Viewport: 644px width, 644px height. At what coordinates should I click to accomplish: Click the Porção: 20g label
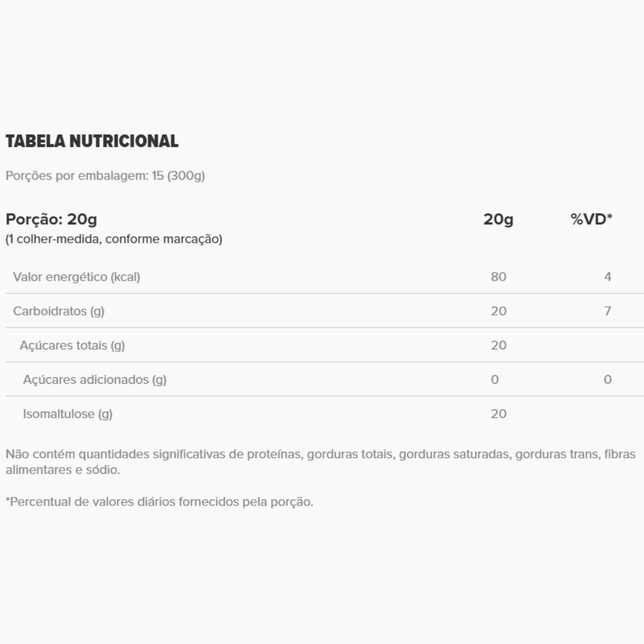tap(52, 219)
